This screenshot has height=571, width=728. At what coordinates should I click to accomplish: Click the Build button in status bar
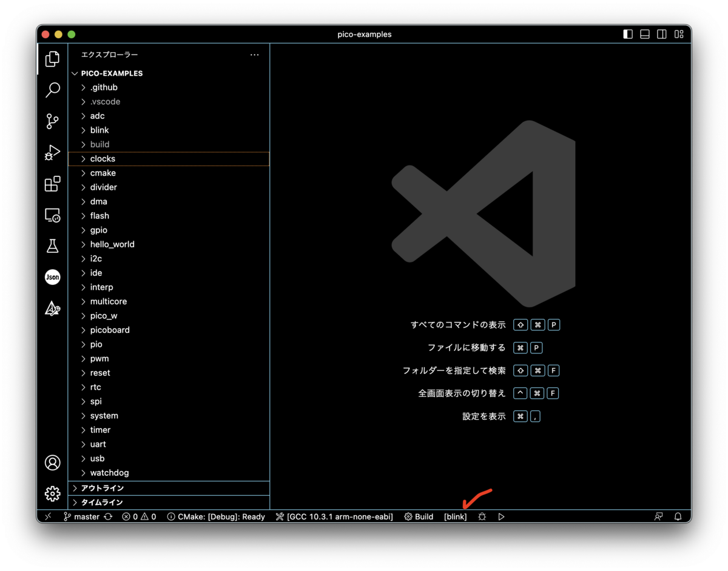click(x=419, y=516)
